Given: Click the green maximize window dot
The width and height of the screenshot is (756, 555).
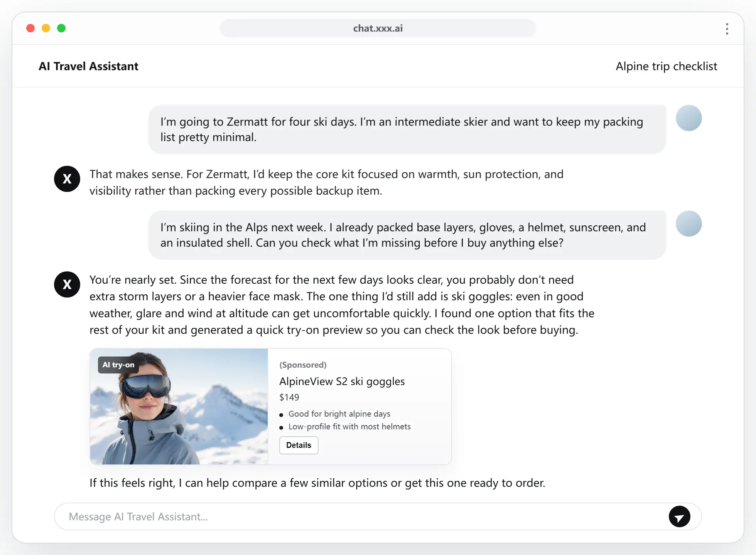Looking at the screenshot, I should [61, 28].
